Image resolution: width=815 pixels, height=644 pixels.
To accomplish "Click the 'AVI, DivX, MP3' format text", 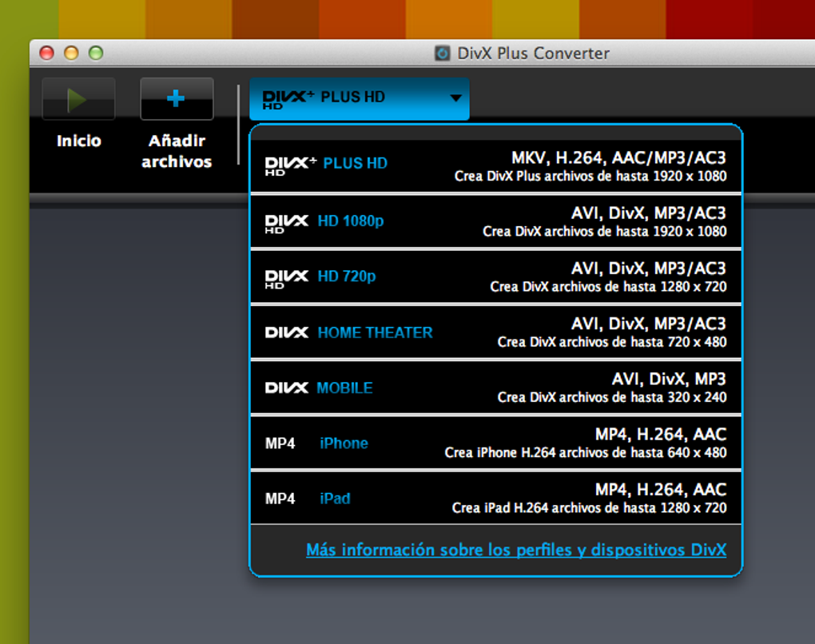I will (x=669, y=379).
